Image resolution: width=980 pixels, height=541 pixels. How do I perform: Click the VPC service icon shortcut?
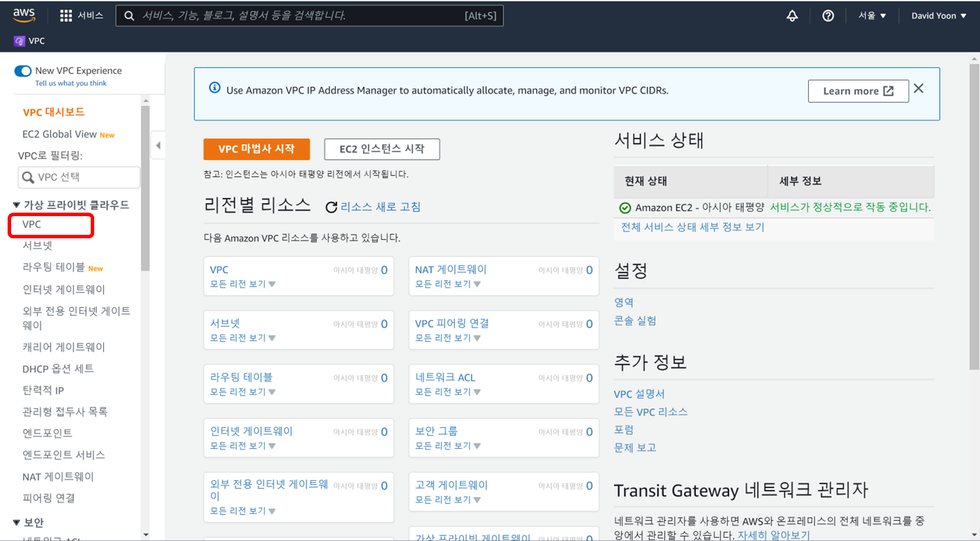[19, 42]
